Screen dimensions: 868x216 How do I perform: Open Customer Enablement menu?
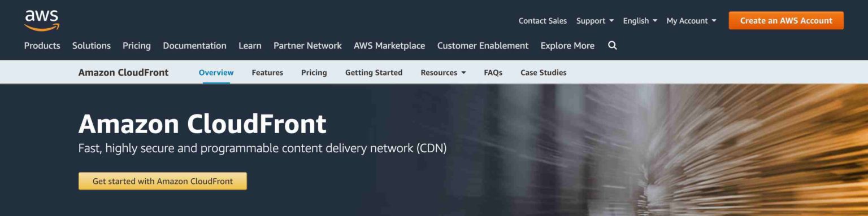[x=483, y=46]
